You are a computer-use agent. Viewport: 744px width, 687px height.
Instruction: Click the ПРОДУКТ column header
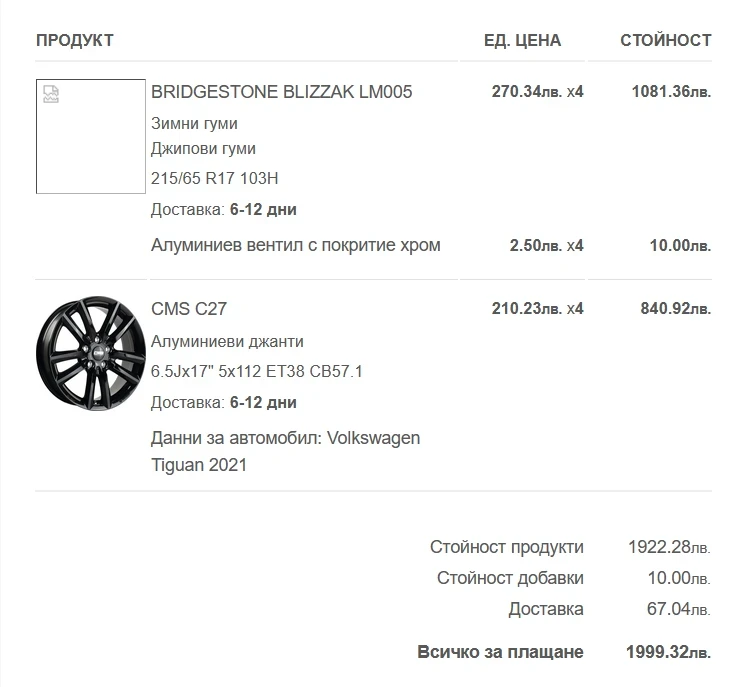tap(75, 41)
